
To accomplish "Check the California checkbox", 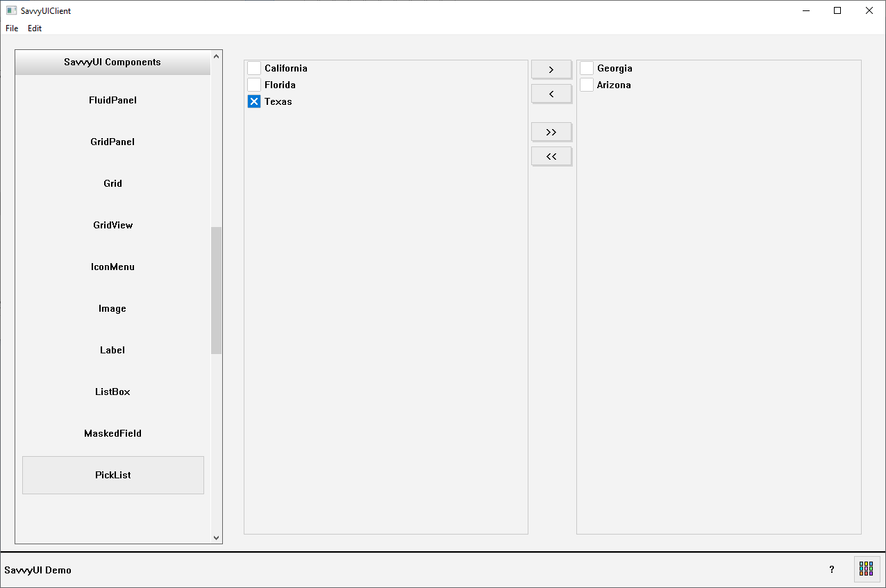I will coord(254,68).
